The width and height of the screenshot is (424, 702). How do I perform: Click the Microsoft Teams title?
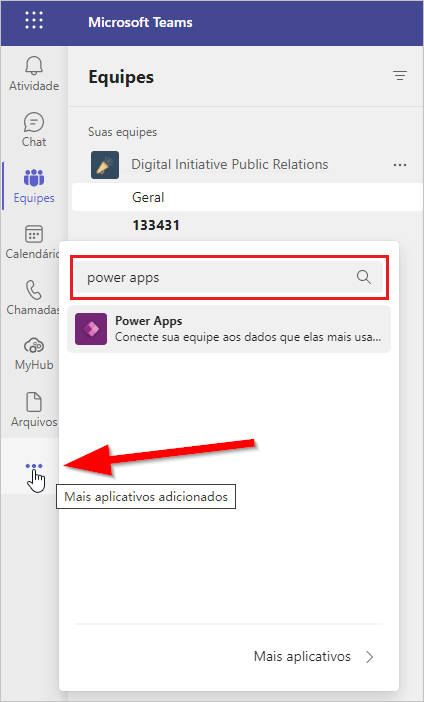point(140,22)
